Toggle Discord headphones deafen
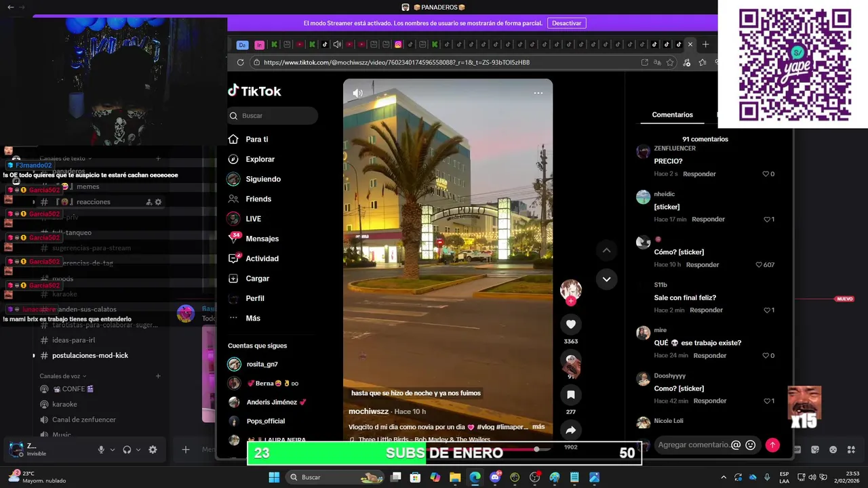This screenshot has height=488, width=868. [x=127, y=449]
